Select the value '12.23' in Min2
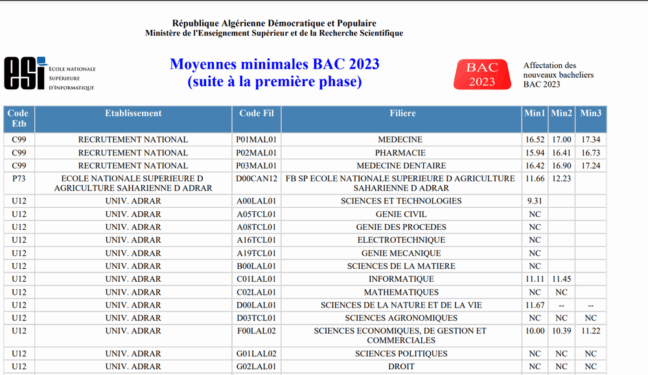648x375 pixels. coord(561,179)
